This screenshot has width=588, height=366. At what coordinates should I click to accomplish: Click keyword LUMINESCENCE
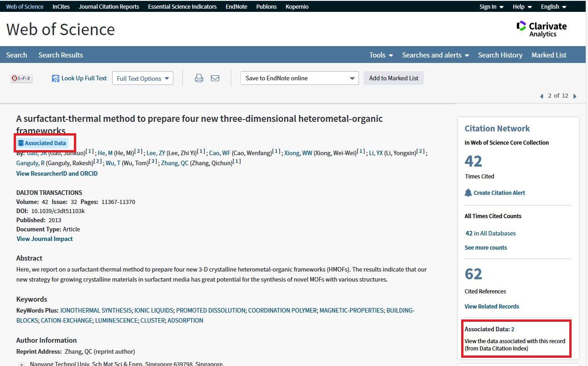pyautogui.click(x=116, y=320)
